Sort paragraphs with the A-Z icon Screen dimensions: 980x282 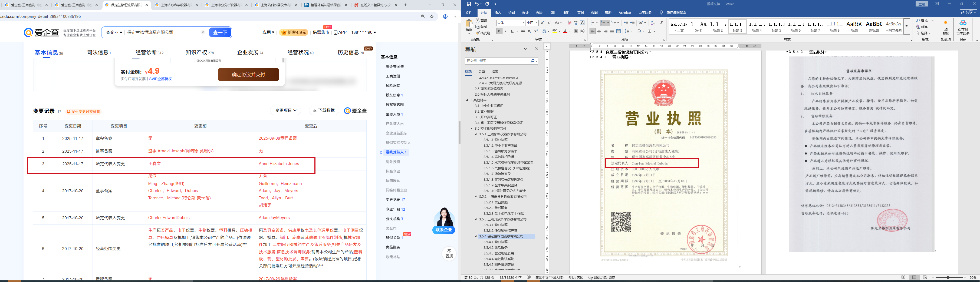(x=653, y=23)
